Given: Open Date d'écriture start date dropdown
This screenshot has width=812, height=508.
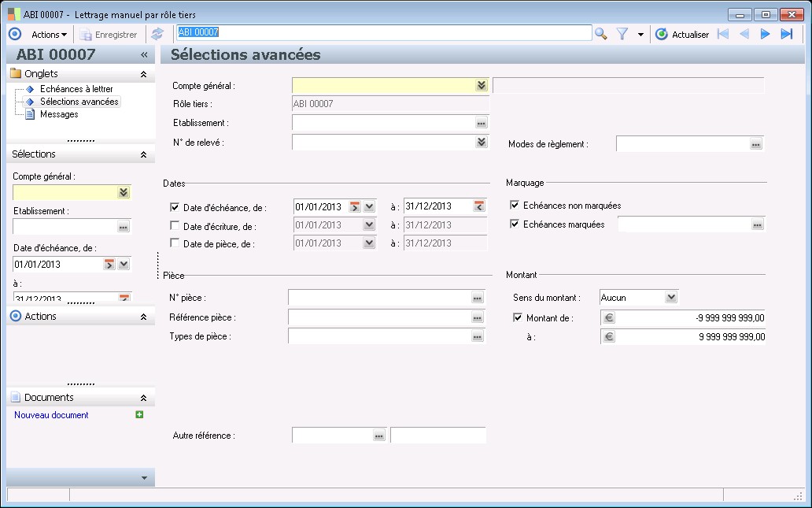Looking at the screenshot, I should (x=369, y=225).
